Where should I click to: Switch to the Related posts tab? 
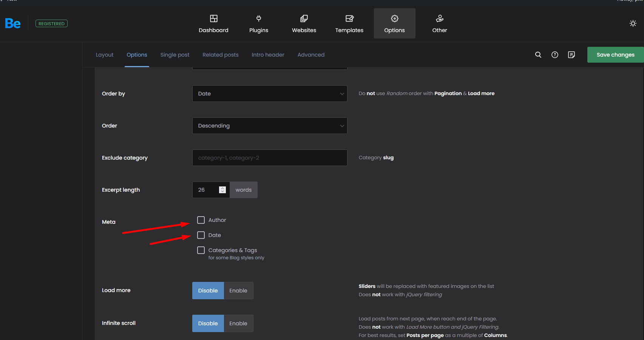[x=221, y=55]
